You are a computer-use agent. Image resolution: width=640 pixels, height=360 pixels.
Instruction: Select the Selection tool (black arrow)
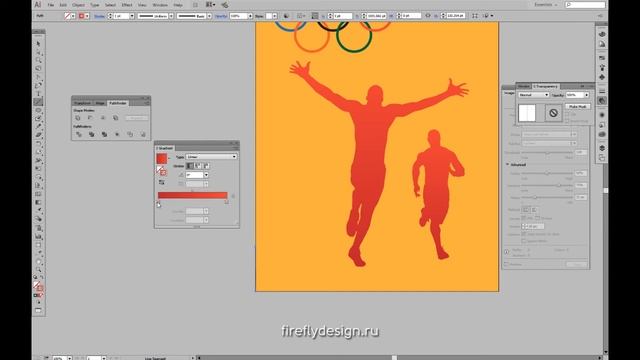pyautogui.click(x=38, y=43)
